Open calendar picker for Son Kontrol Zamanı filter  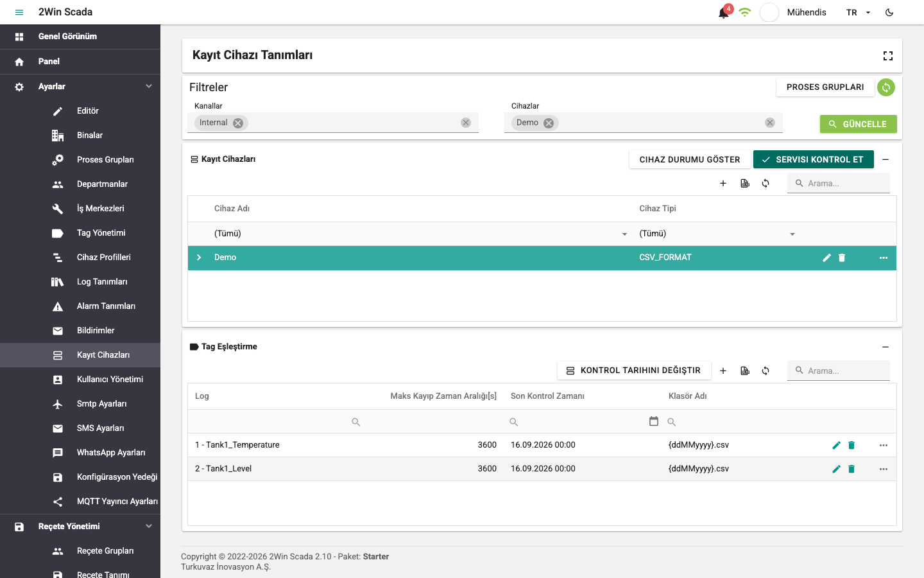coord(654,421)
